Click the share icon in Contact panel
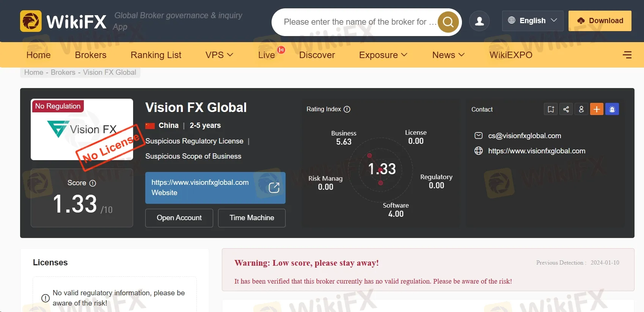This screenshot has height=312, width=644. click(566, 109)
